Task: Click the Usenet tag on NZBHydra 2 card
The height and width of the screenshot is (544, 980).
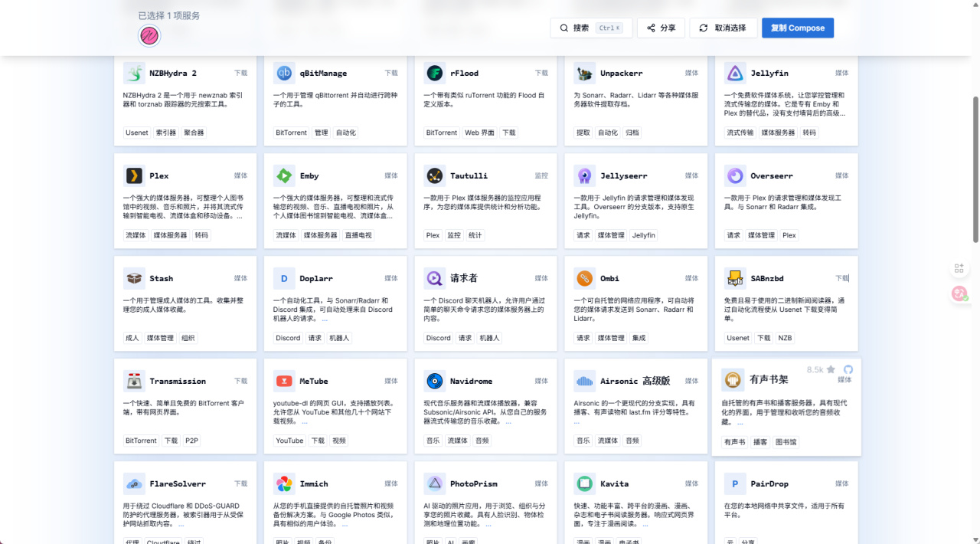Action: 137,133
